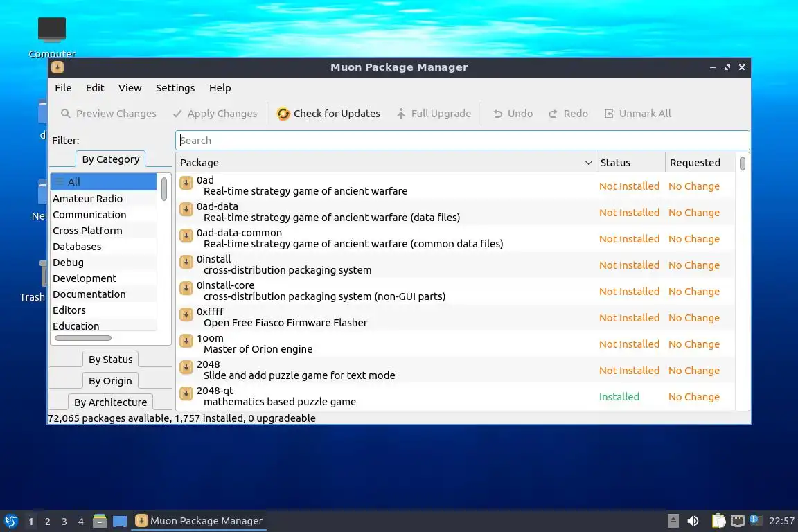Open the Lubuntu start menu icon
Screen dimensions: 798x532
pyautogui.click(x=10, y=521)
